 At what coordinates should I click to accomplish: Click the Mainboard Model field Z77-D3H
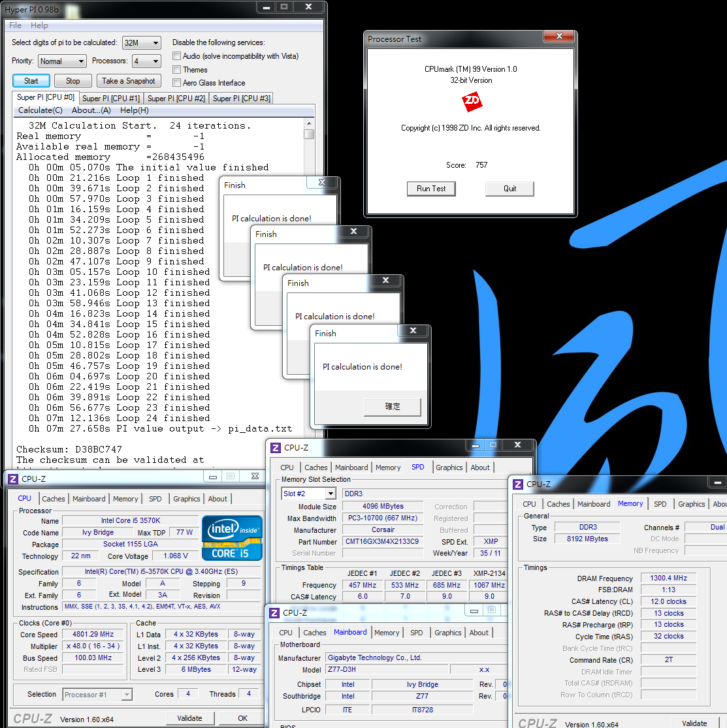387,669
